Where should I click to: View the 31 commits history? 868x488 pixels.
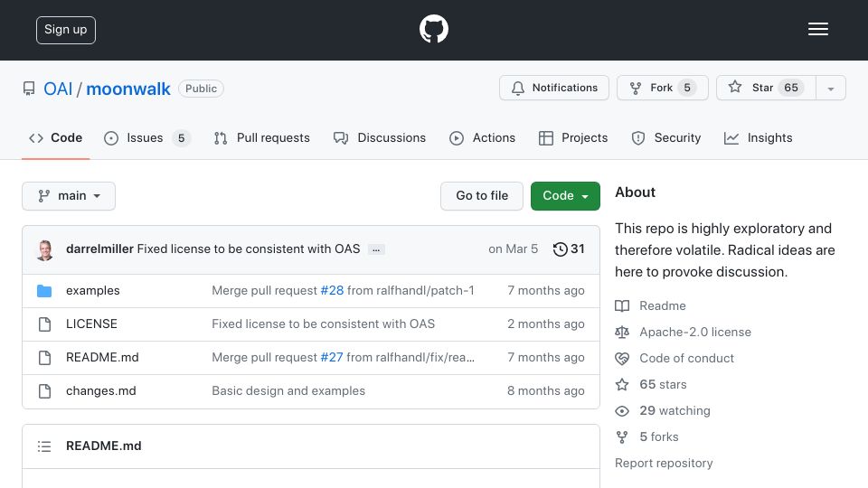(x=569, y=249)
